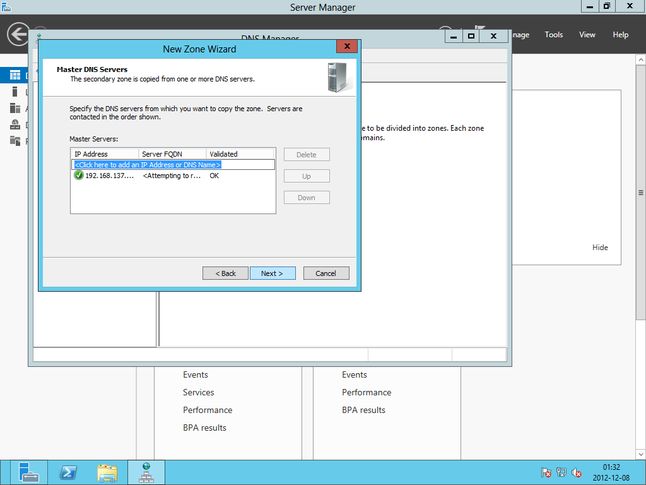This screenshot has height=485, width=646.
Task: Click the Server Manager title bar icon
Action: pyautogui.click(x=6, y=7)
